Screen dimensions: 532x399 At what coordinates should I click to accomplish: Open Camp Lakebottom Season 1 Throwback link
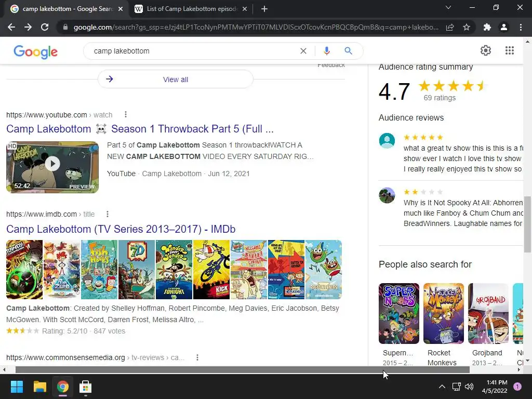point(140,129)
